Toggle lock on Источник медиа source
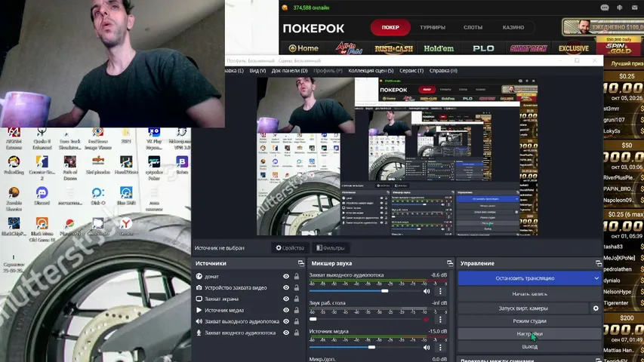This screenshot has height=362, width=644. click(296, 310)
